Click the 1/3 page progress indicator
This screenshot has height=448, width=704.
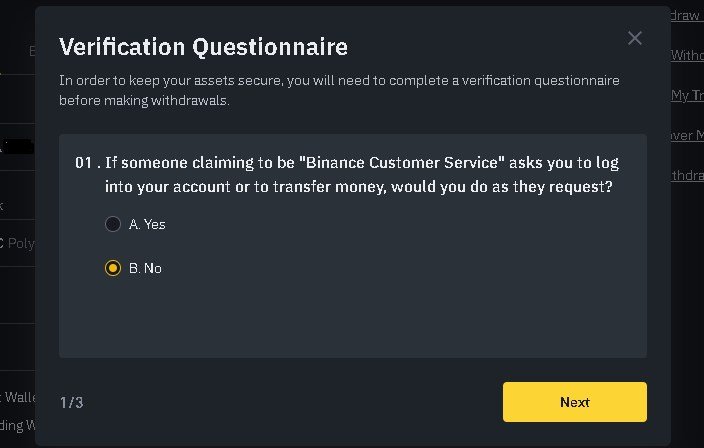pyautogui.click(x=72, y=402)
